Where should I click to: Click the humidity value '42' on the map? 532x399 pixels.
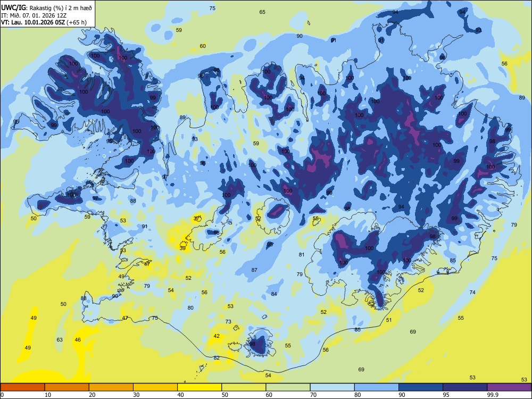coord(217,336)
